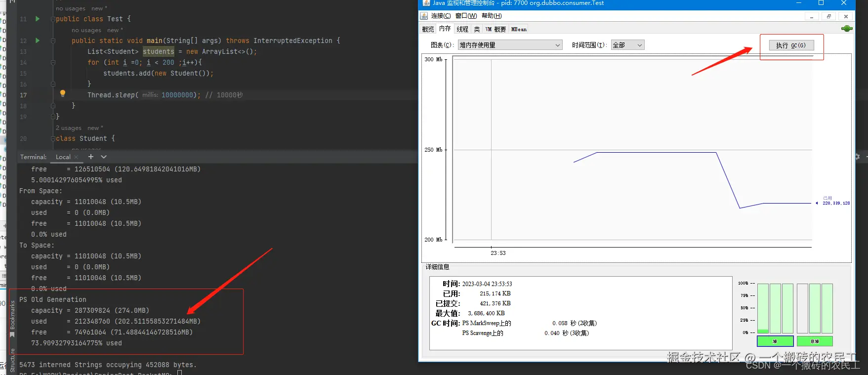Run the Test class from the line 11 gutter
This screenshot has height=375, width=868.
pyautogui.click(x=38, y=19)
